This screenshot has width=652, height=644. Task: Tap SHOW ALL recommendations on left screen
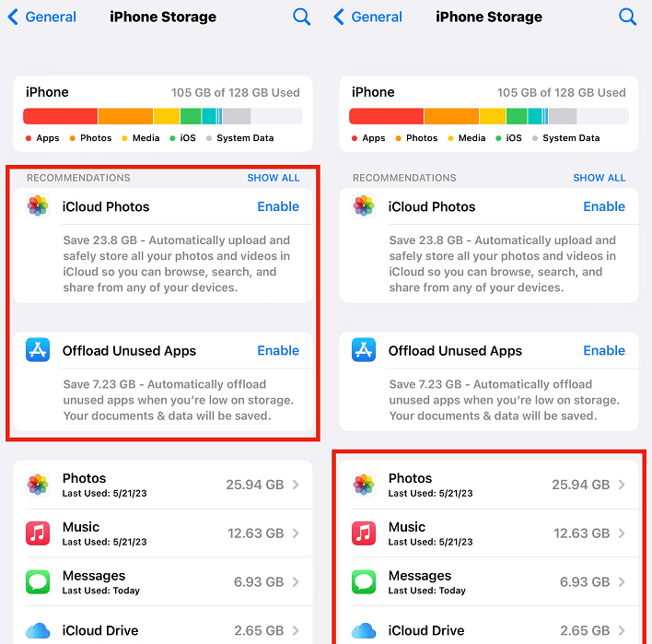click(274, 178)
